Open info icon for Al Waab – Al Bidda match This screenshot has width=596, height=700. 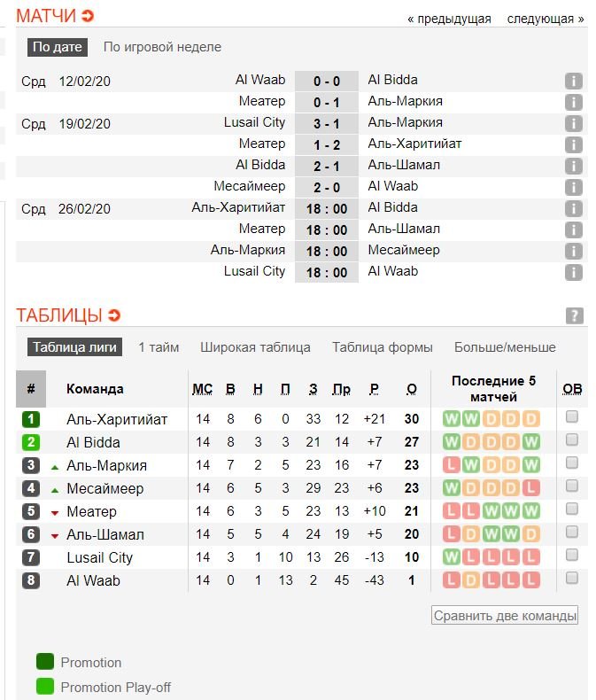point(574,82)
